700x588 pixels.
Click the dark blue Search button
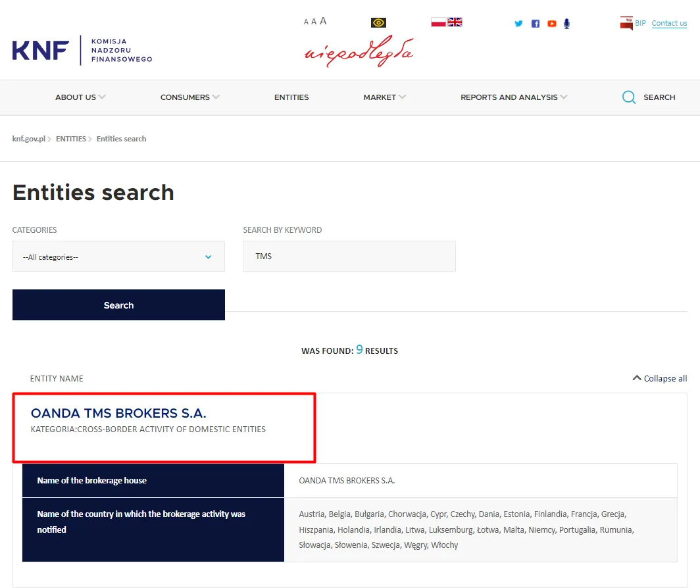click(118, 305)
